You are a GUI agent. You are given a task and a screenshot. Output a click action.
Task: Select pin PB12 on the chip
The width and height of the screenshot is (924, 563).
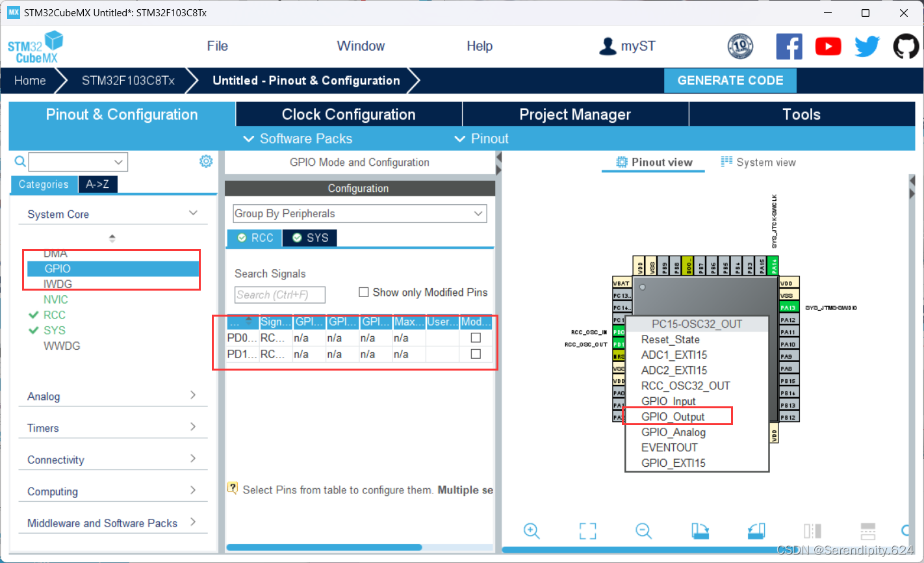[x=788, y=417]
